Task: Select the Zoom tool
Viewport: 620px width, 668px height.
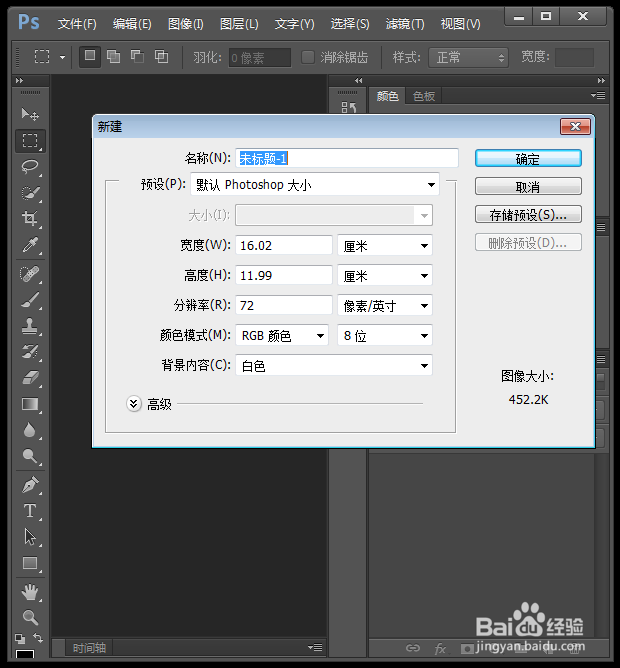Action: pos(30,617)
